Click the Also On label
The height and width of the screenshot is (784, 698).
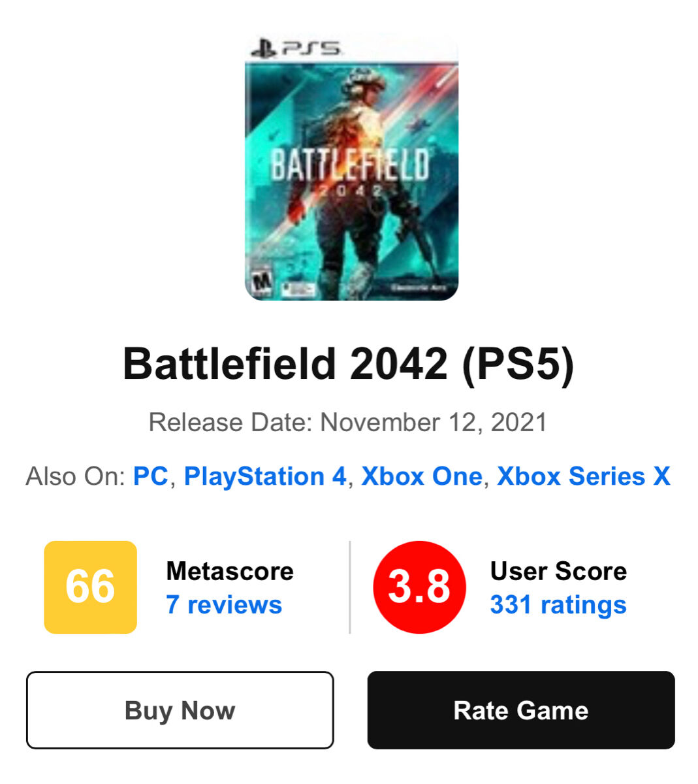(x=75, y=476)
